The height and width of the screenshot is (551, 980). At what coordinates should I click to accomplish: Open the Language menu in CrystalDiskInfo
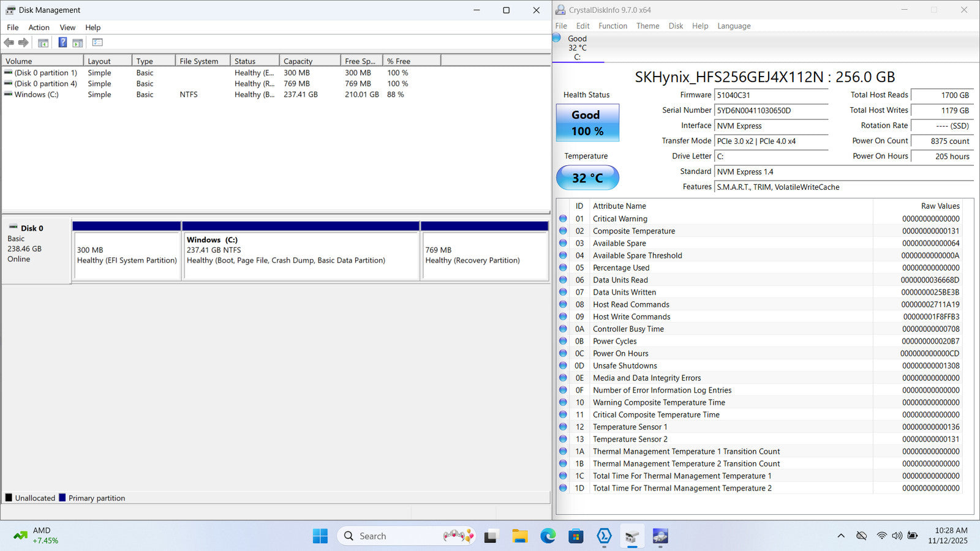coord(734,26)
